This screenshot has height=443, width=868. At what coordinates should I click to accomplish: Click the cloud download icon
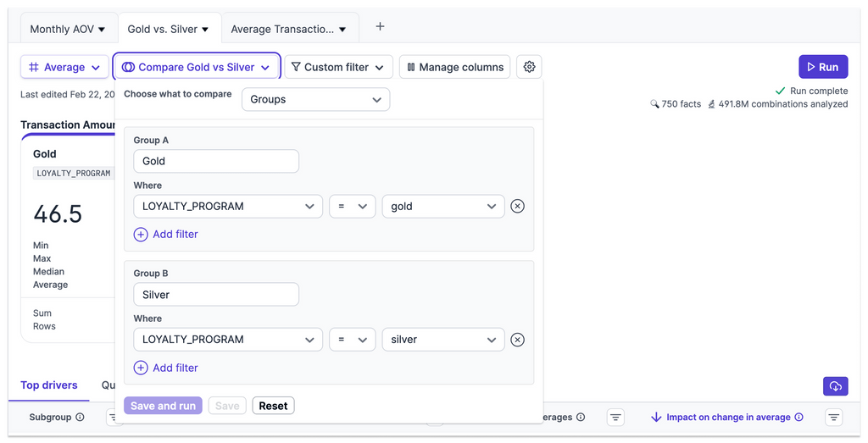(x=835, y=386)
